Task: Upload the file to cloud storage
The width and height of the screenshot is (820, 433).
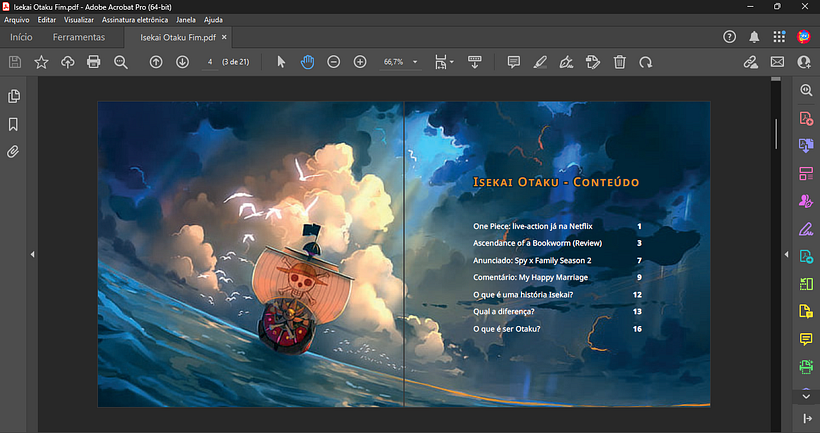Action: 67,62
